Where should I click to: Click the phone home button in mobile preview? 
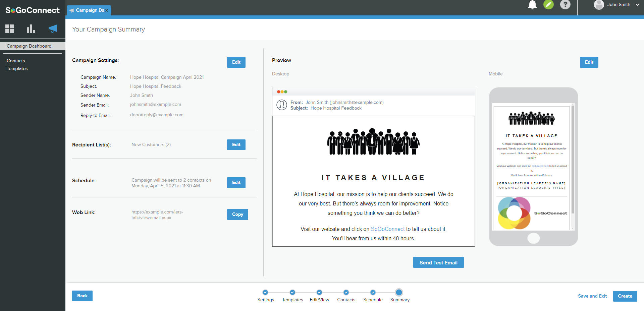pos(533,238)
